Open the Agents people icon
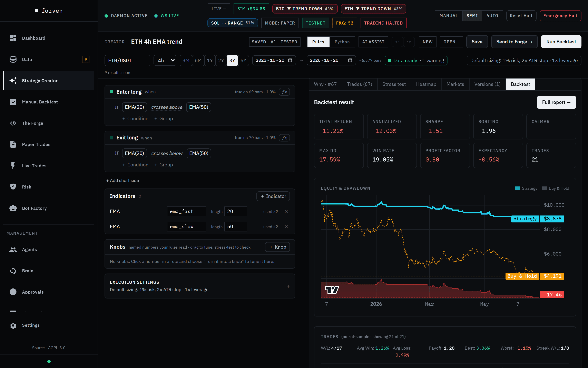 pyautogui.click(x=13, y=249)
